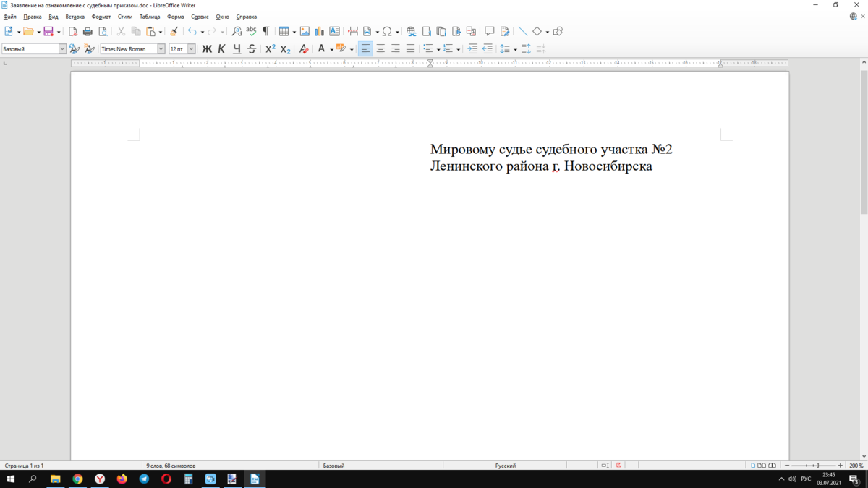The height and width of the screenshot is (488, 868).
Task: Toggle Italic (К) formatting
Action: click(221, 48)
